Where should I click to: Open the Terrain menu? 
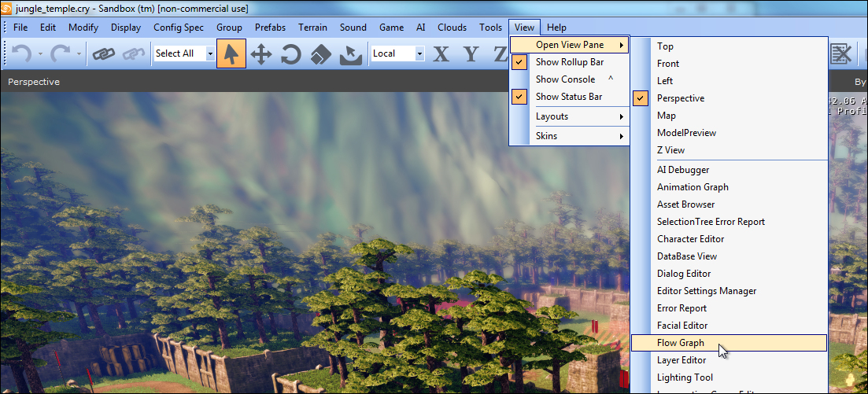tap(312, 27)
